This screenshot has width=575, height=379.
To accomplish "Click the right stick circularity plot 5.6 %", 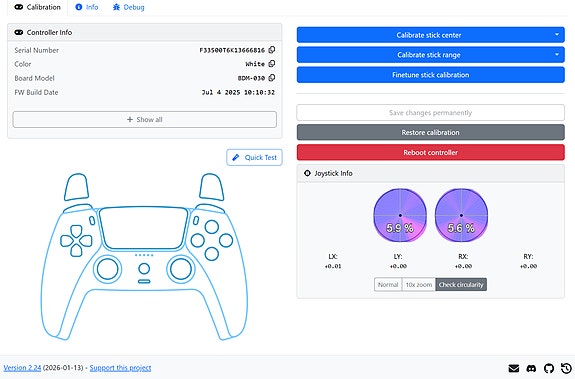I will pos(461,216).
